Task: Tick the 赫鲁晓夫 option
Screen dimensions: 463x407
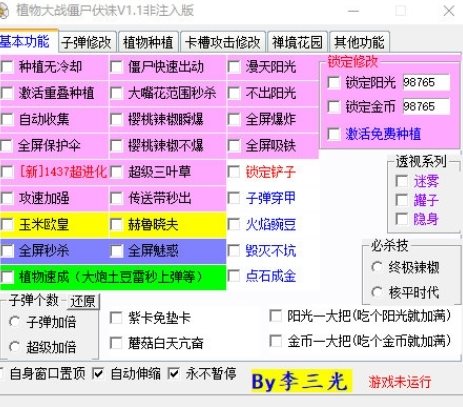Action: coord(116,224)
